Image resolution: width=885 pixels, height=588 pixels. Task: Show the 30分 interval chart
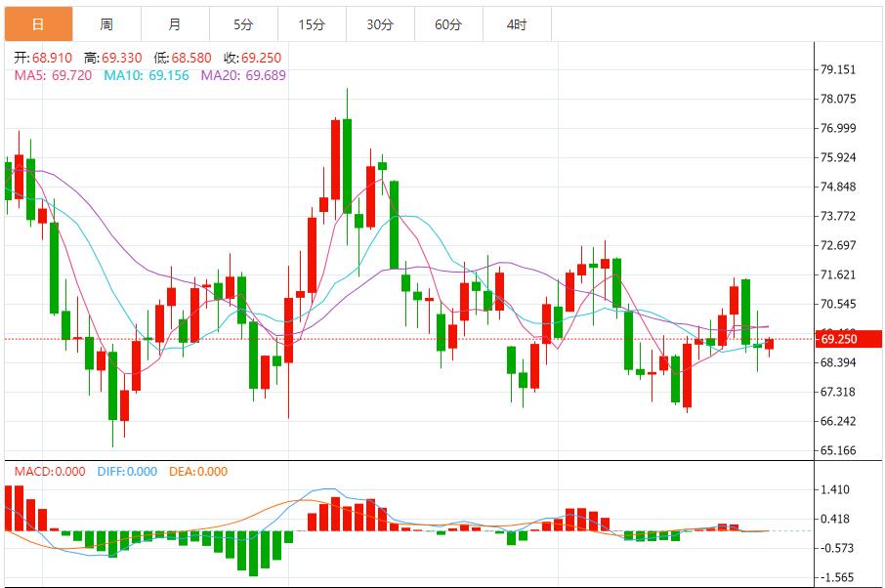click(380, 24)
